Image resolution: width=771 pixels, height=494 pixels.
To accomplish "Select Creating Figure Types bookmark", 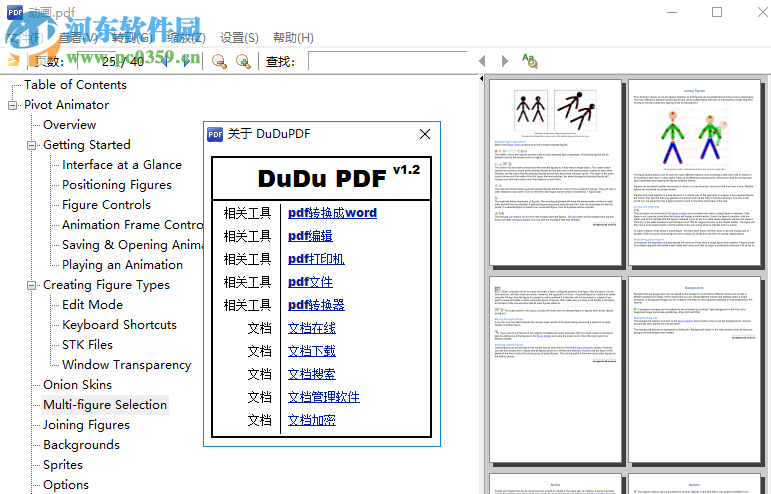I will click(x=106, y=285).
